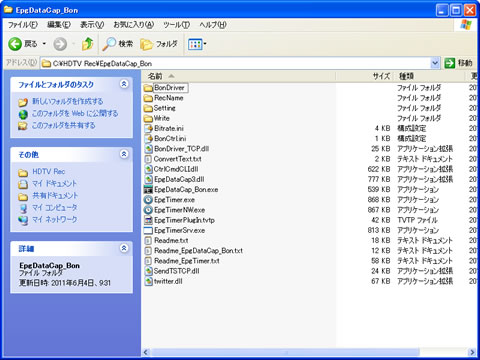Sort by Size (サイズ) column header
480x360 pixels.
click(365, 76)
